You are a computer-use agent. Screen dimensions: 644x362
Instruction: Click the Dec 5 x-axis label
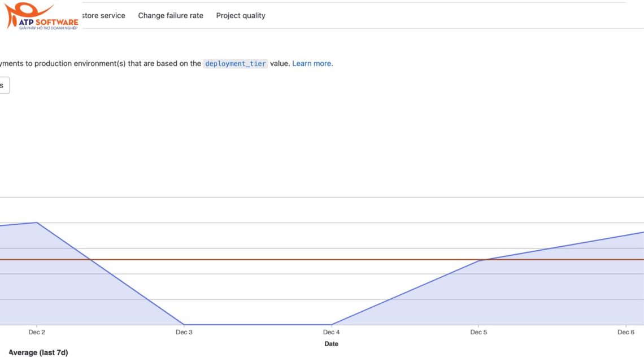click(478, 333)
